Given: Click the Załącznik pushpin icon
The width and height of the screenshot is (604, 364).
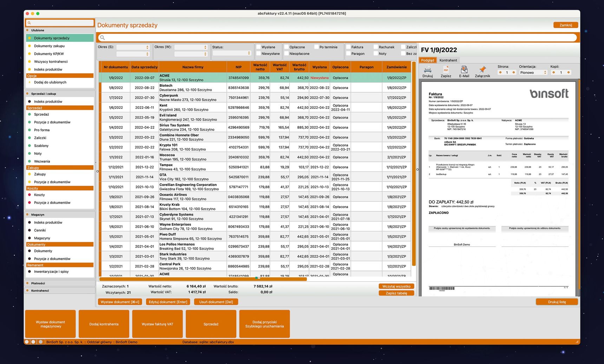Looking at the screenshot, I should (482, 69).
